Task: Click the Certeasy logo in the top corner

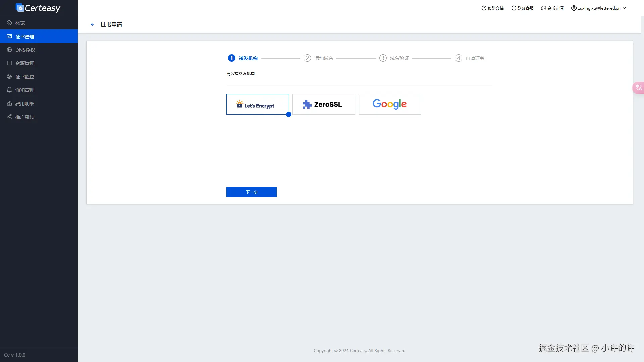Action: 38,8
